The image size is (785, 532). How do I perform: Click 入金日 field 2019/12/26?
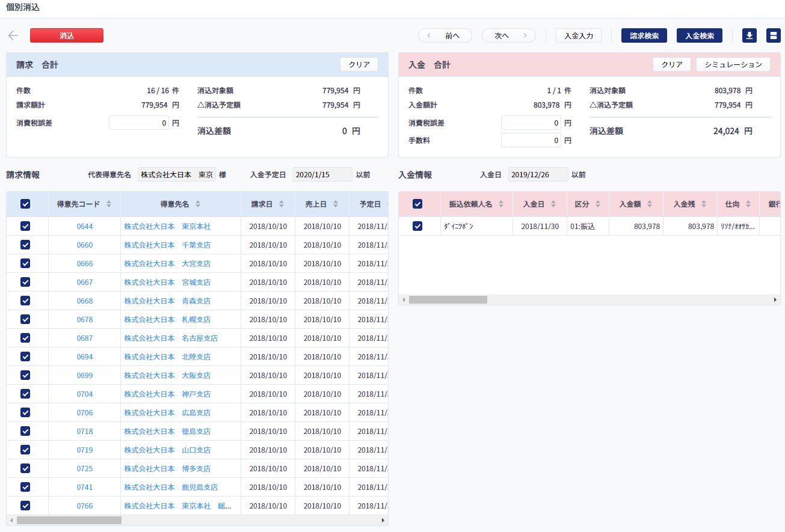[538, 174]
